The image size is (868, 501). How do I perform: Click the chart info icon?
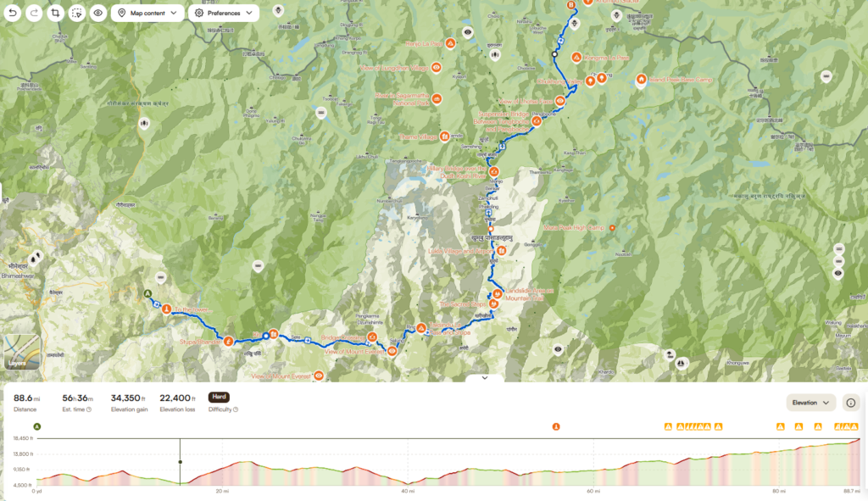point(851,403)
